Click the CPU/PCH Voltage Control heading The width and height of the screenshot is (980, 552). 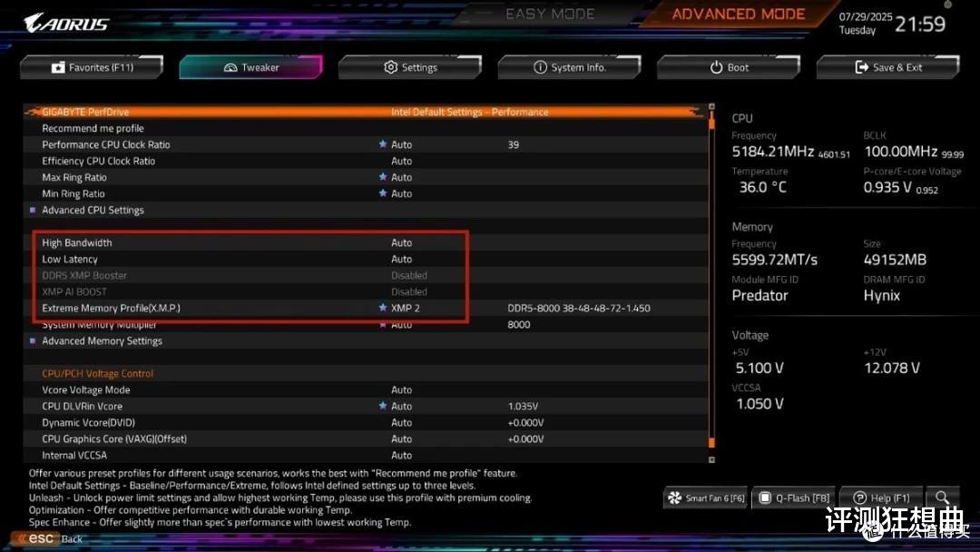(97, 373)
